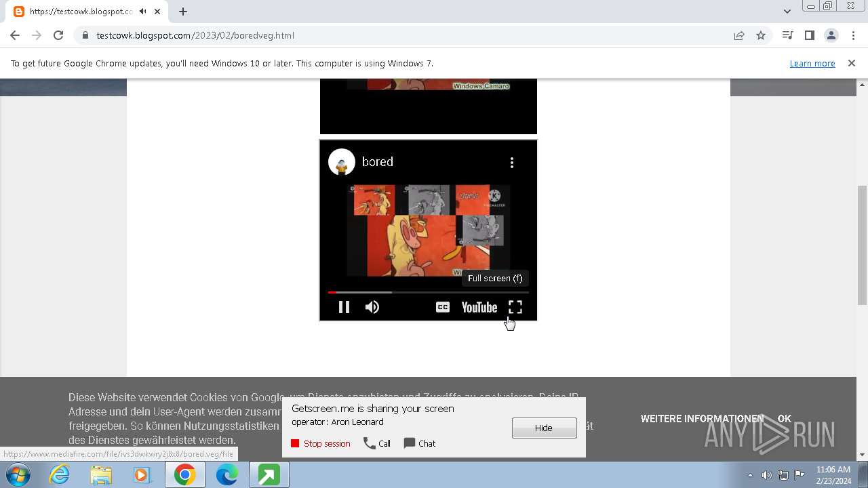Click the page vertical scrollbar thumb
868x488 pixels.
[x=863, y=245]
